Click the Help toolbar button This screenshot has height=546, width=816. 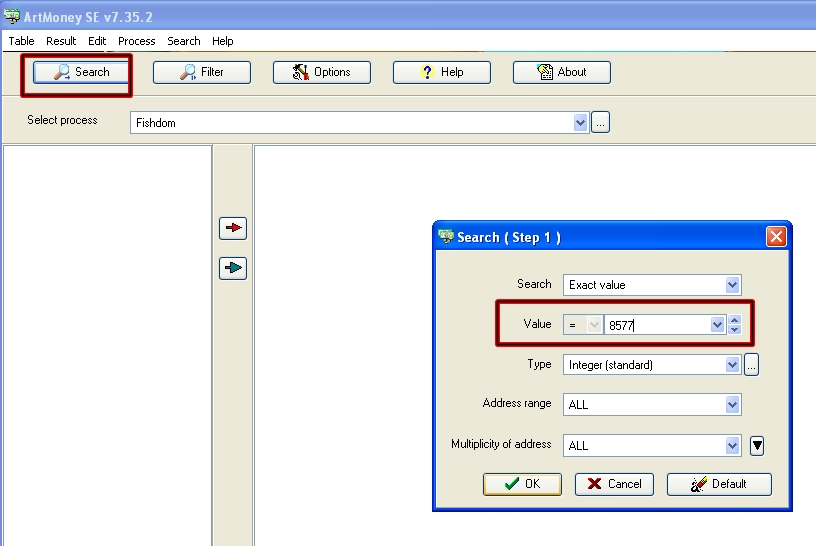(442, 72)
